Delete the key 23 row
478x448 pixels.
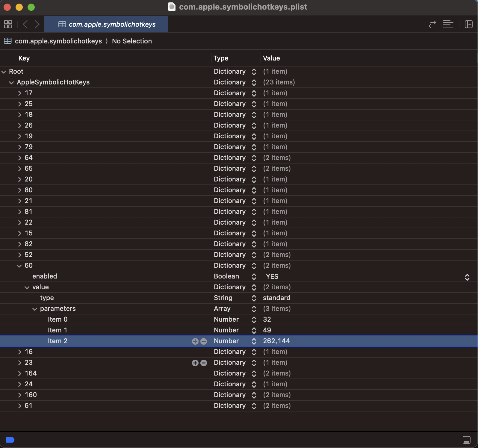[x=204, y=363]
